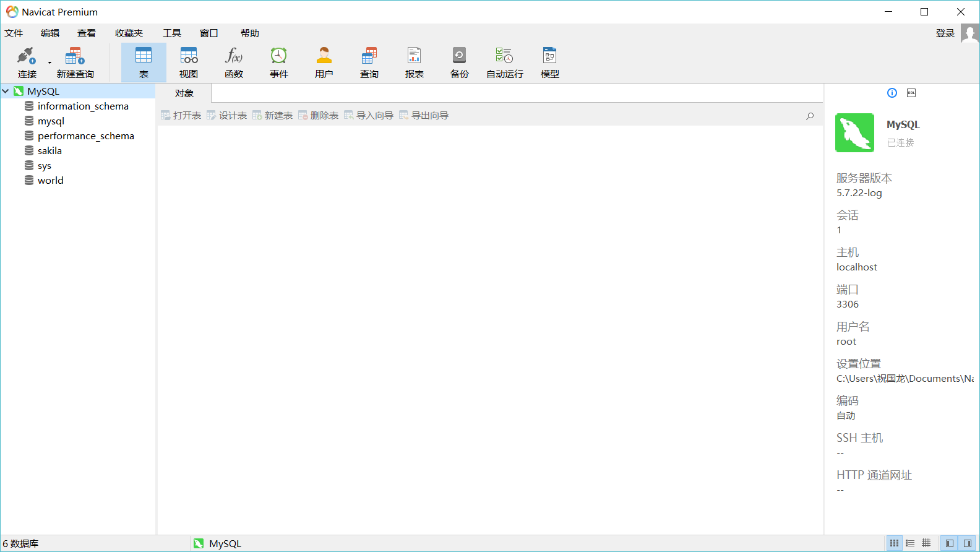The width and height of the screenshot is (980, 552).
Task: Toggle left navigation pane visibility
Action: (x=949, y=543)
